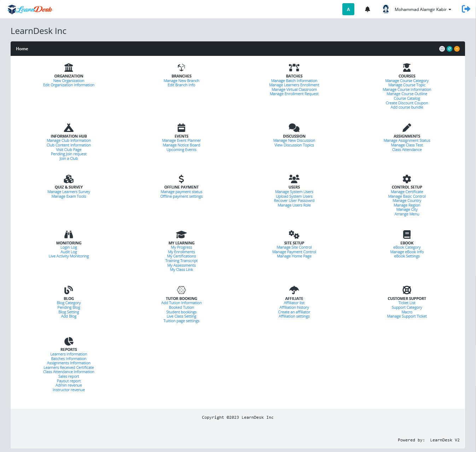The image size is (476, 452).
Task: Click the Reports pie chart icon
Action: [69, 341]
